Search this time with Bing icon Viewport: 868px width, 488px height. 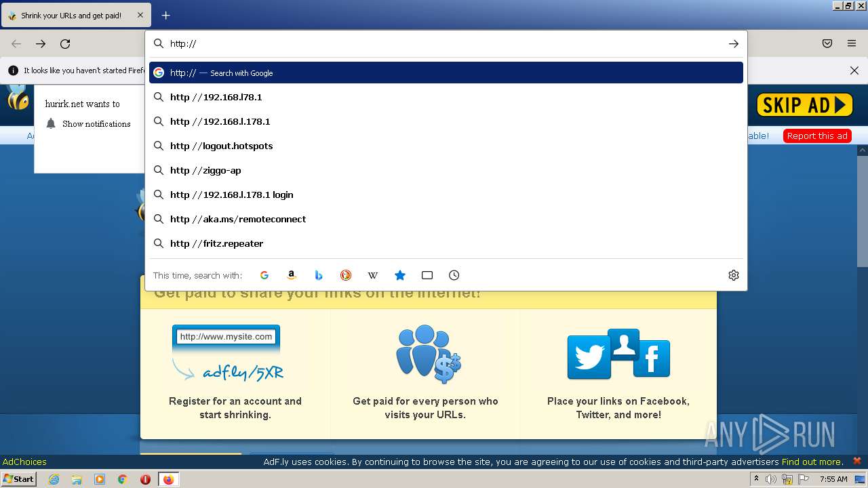coord(319,275)
